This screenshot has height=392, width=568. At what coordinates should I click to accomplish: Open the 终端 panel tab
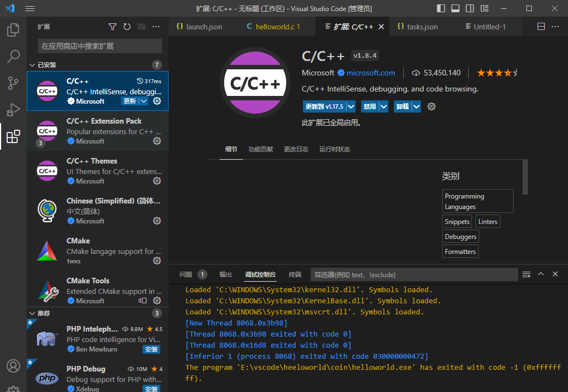pos(295,274)
